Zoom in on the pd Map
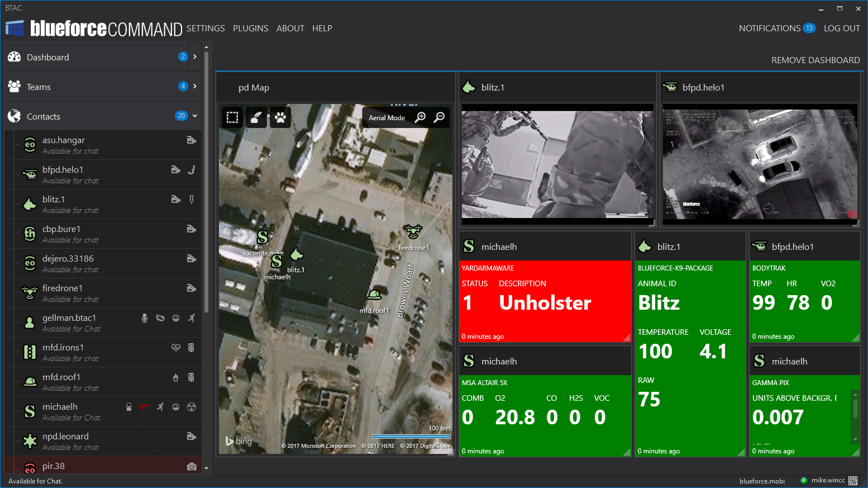Screen dimensions: 868x488 pos(420,117)
